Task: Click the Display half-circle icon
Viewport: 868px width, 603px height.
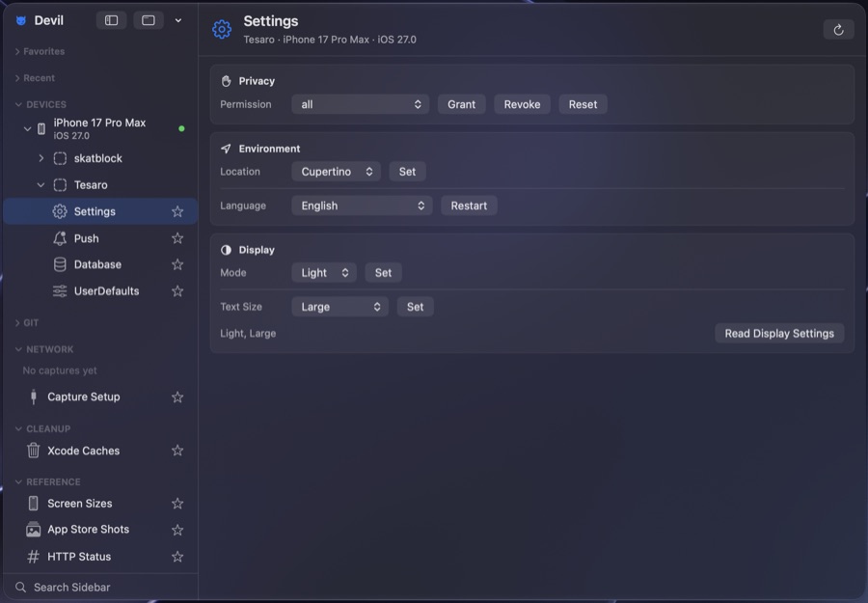Action: tap(226, 250)
